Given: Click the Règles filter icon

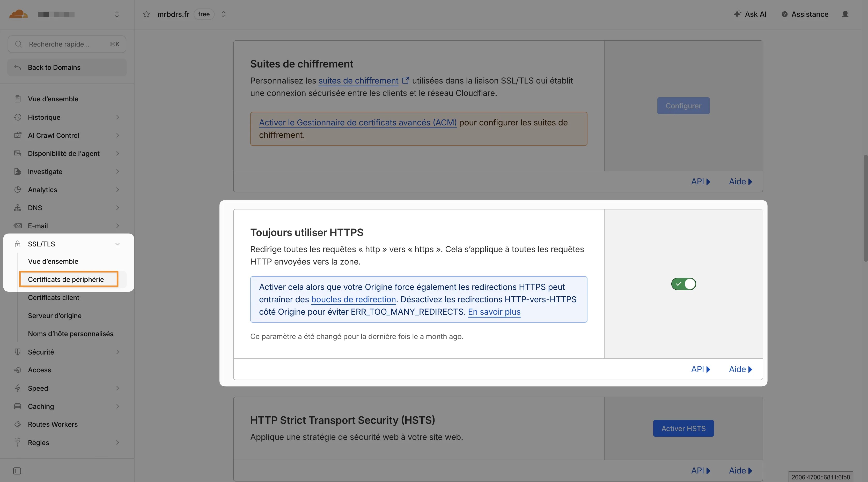Looking at the screenshot, I should 18,442.
